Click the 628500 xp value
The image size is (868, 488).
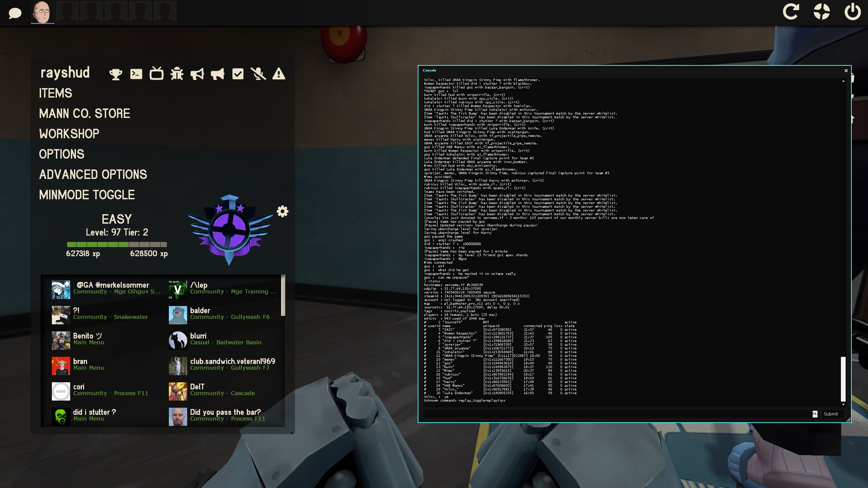(149, 253)
